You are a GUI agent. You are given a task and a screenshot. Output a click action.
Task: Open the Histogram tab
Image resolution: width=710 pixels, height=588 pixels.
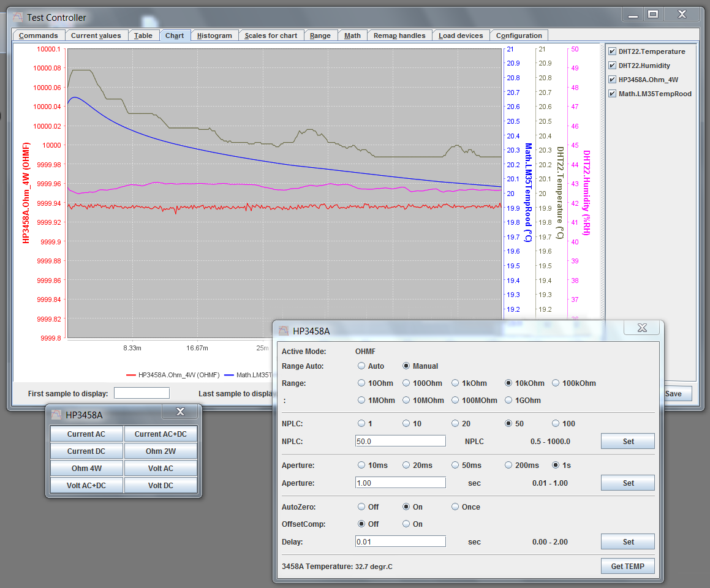tap(214, 36)
